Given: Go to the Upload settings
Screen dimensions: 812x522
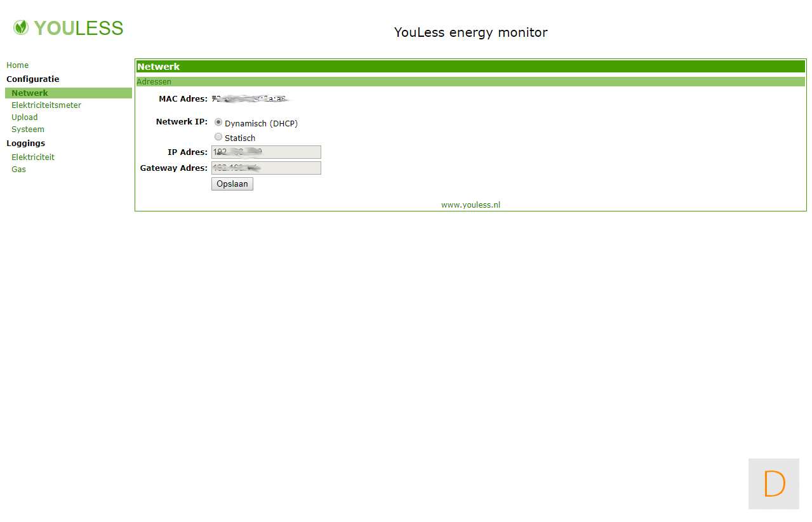Looking at the screenshot, I should point(24,117).
